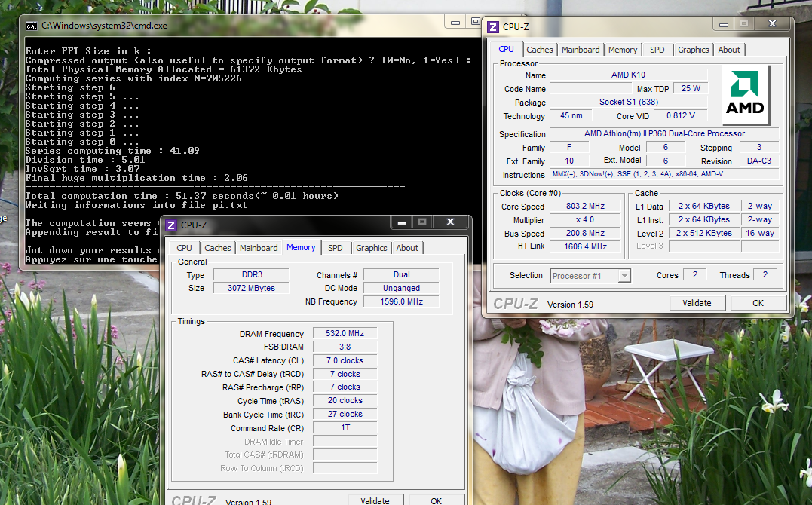Minimize the Memory CPU-Z window

402,222
